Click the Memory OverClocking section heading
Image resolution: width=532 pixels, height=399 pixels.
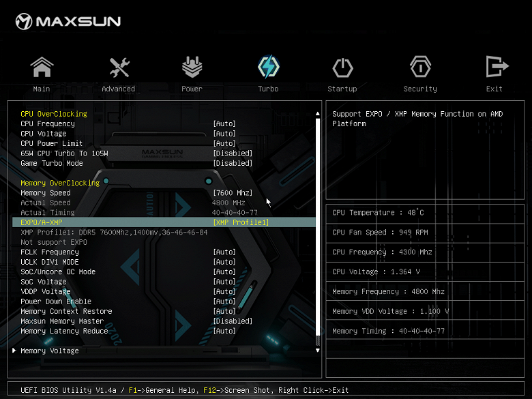60,183
